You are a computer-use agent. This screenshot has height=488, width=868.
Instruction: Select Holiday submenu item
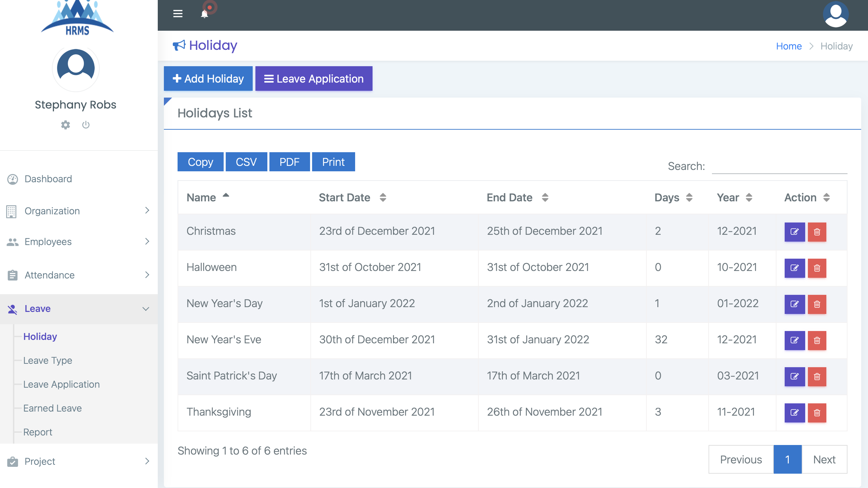click(40, 337)
